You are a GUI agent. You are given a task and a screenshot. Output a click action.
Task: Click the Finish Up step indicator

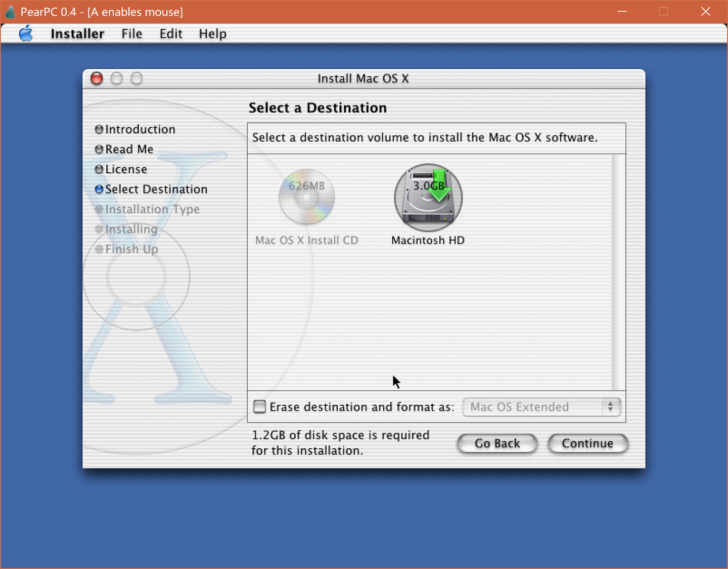tap(131, 249)
